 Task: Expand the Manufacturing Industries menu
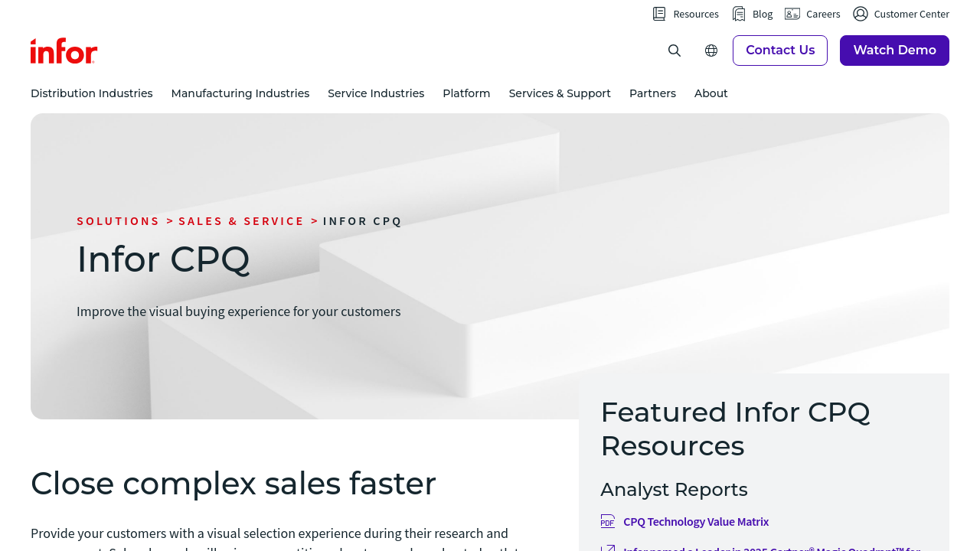coord(240,93)
